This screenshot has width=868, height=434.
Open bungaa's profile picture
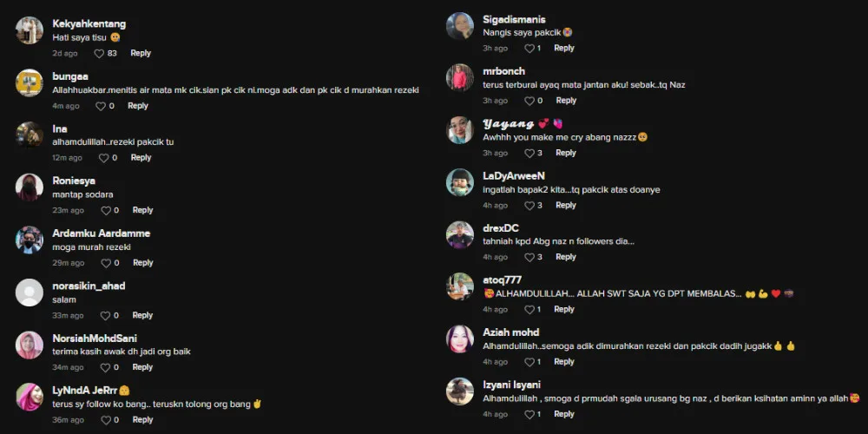pyautogui.click(x=30, y=83)
